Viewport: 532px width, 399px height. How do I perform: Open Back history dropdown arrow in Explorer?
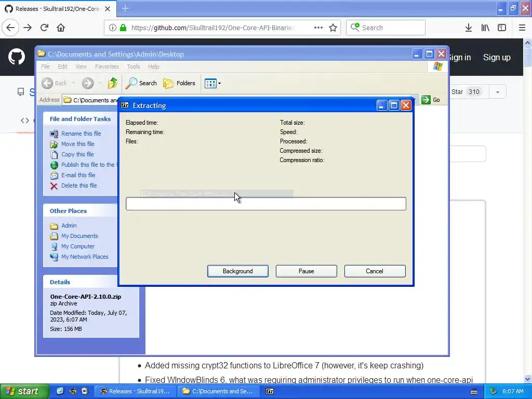point(74,83)
